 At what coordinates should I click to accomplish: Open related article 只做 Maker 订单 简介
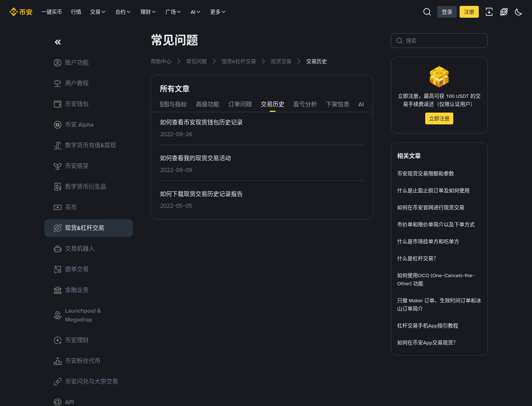tap(439, 304)
